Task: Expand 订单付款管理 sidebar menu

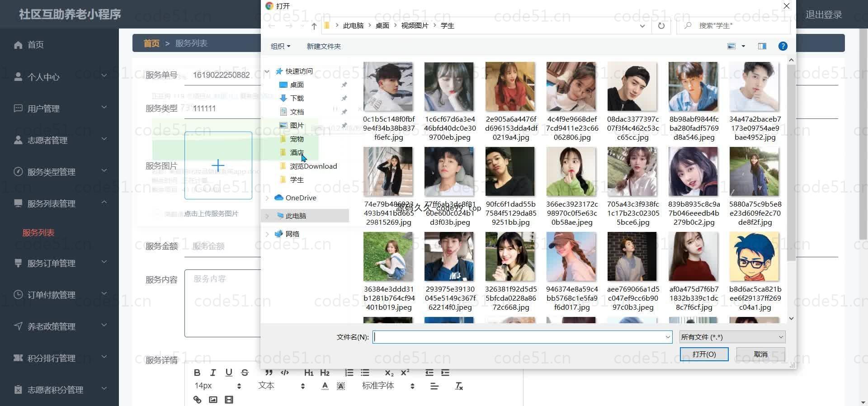Action: [x=59, y=294]
